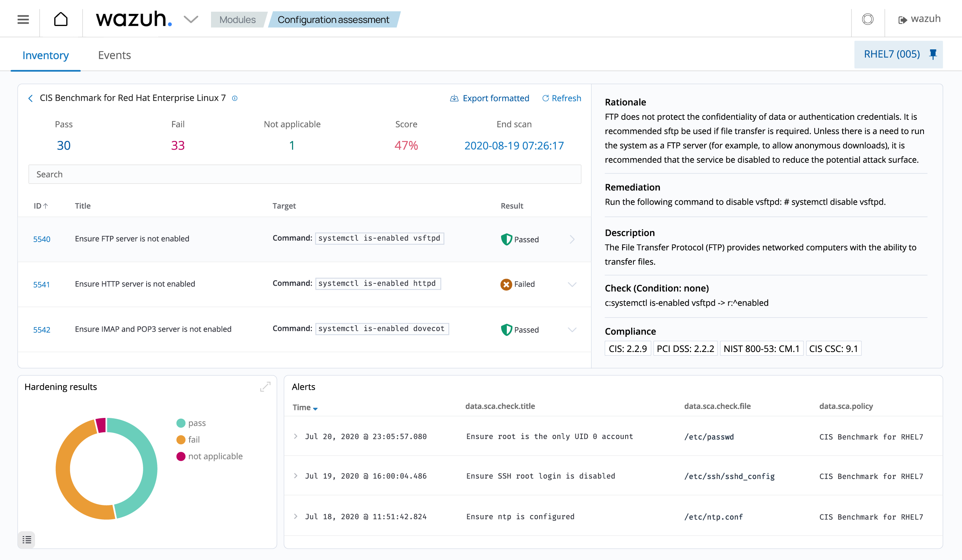The image size is (962, 560).
Task: Click the RHEL7 (005) agent button
Action: (x=898, y=54)
